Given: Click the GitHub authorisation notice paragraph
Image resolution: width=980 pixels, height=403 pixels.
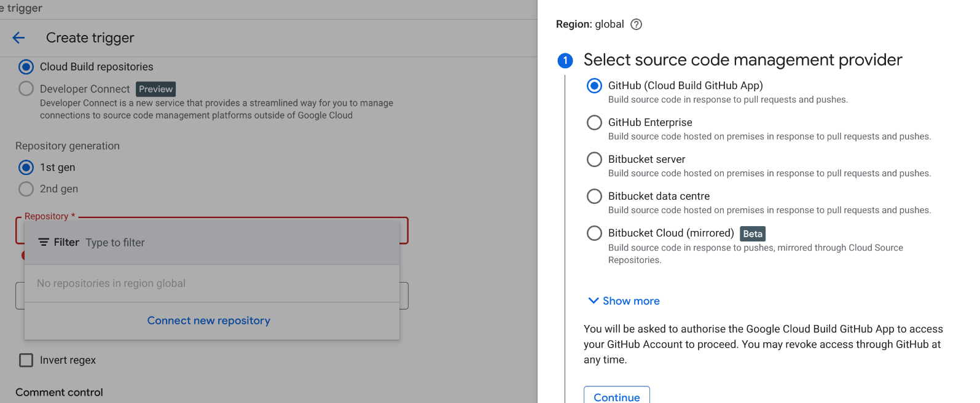Looking at the screenshot, I should pos(764,344).
